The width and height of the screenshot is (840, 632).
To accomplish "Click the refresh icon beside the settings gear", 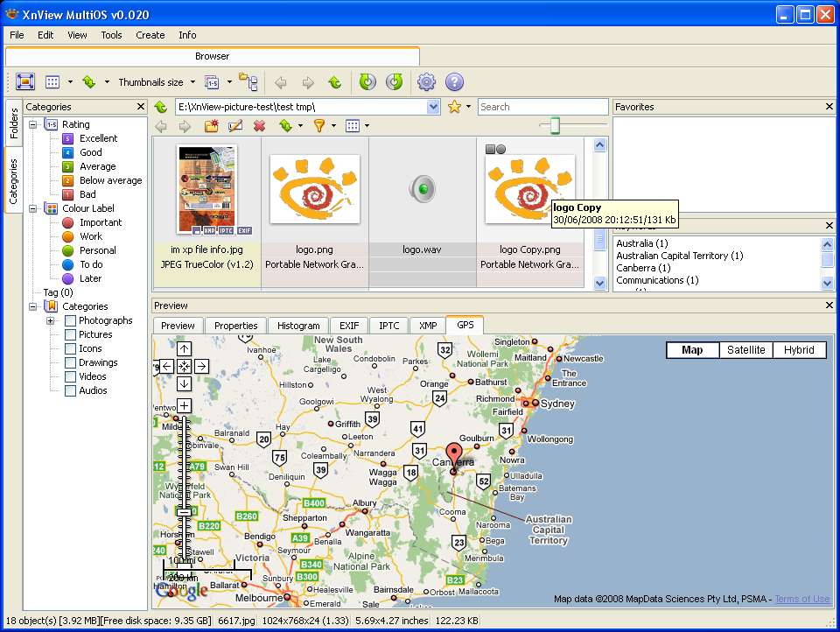I will pyautogui.click(x=395, y=82).
